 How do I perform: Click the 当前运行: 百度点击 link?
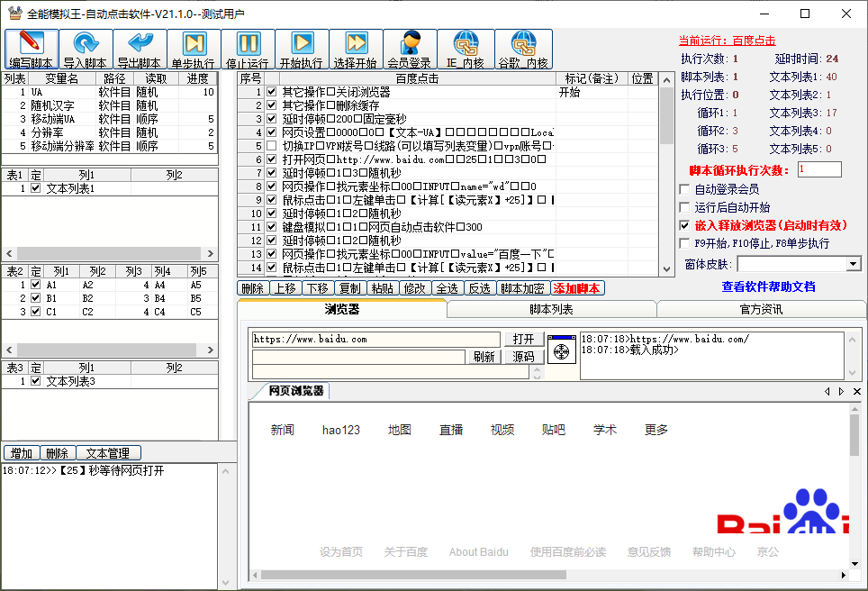point(728,41)
